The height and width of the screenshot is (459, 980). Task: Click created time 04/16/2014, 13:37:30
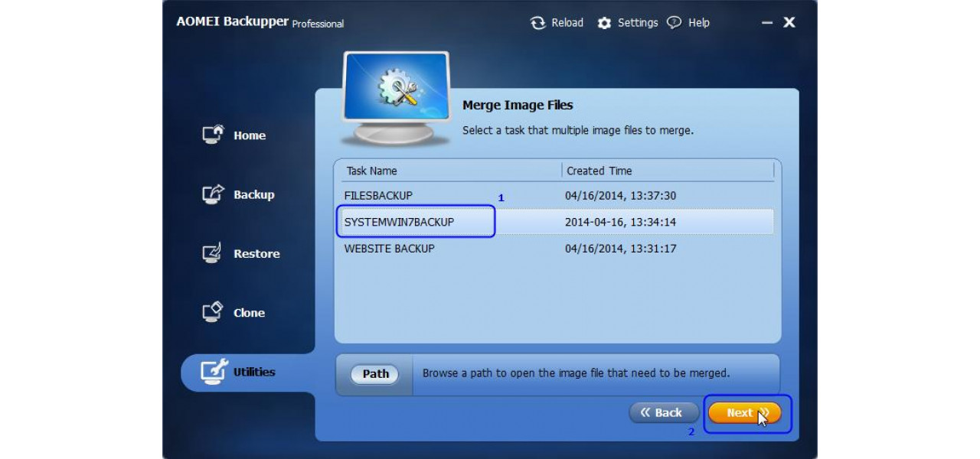(620, 196)
